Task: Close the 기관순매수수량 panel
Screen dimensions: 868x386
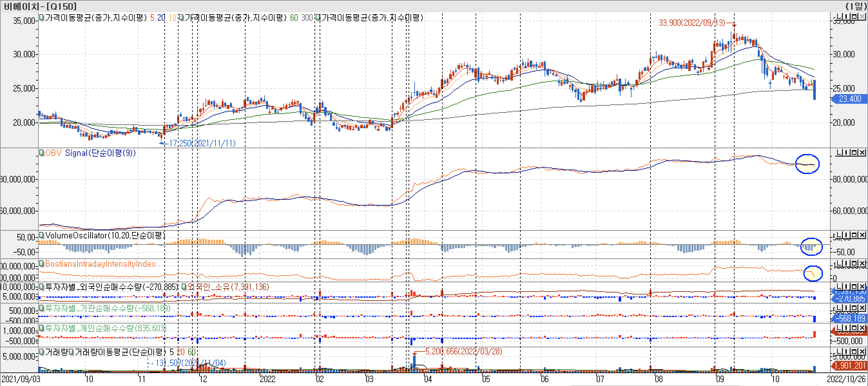Action: click(x=862, y=308)
